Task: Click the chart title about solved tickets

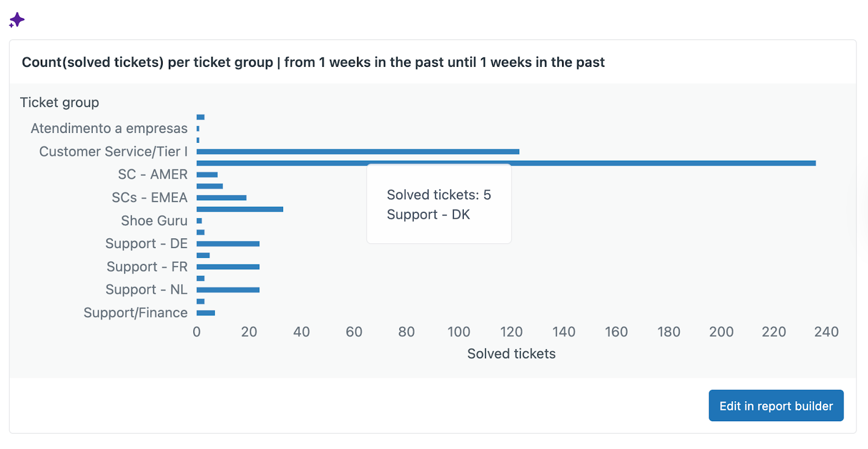Action: tap(313, 62)
